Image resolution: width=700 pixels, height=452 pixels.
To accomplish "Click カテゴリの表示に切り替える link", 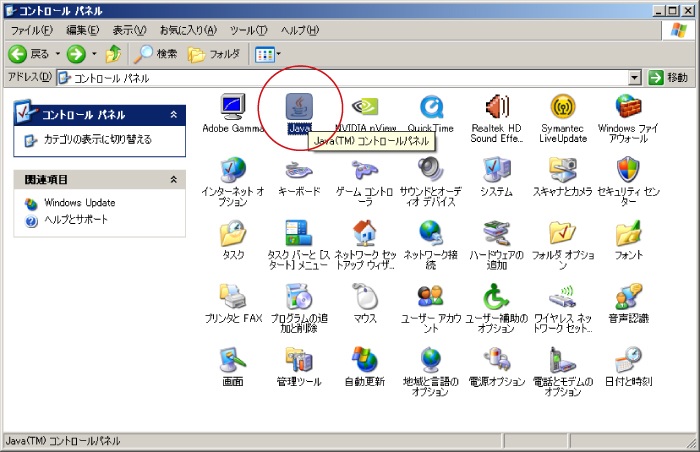I will coord(96,140).
